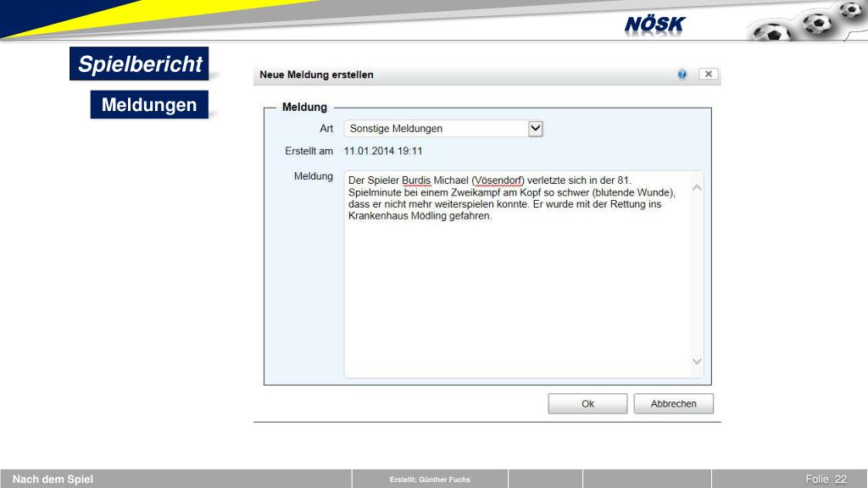Screen dimensions: 868x488
Task: Click the words Krankenhaus Mödling gefahren
Action: (x=420, y=216)
